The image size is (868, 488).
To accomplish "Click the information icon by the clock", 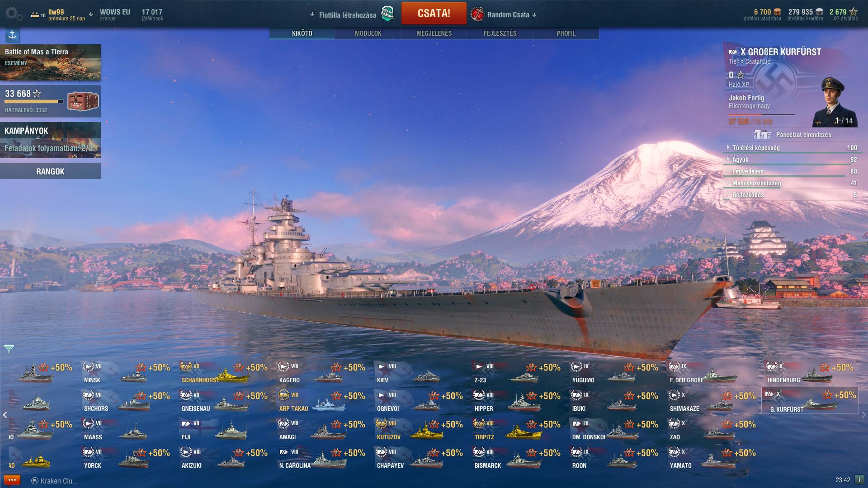I will (859, 480).
